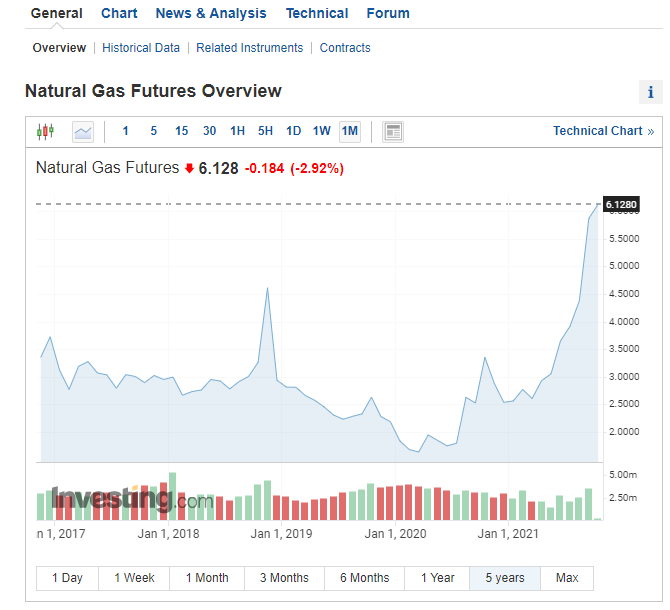The width and height of the screenshot is (670, 610).
Task: Click the 6.128 price value
Action: click(218, 168)
